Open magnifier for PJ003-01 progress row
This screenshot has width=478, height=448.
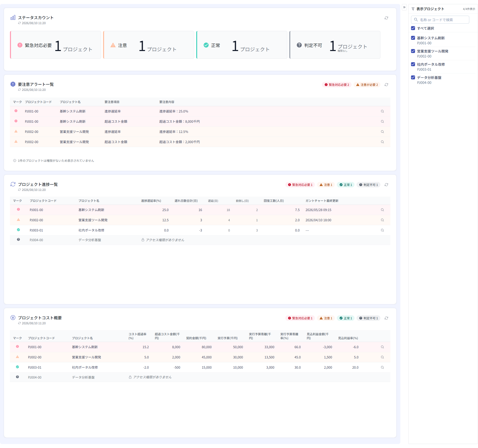(x=382, y=230)
